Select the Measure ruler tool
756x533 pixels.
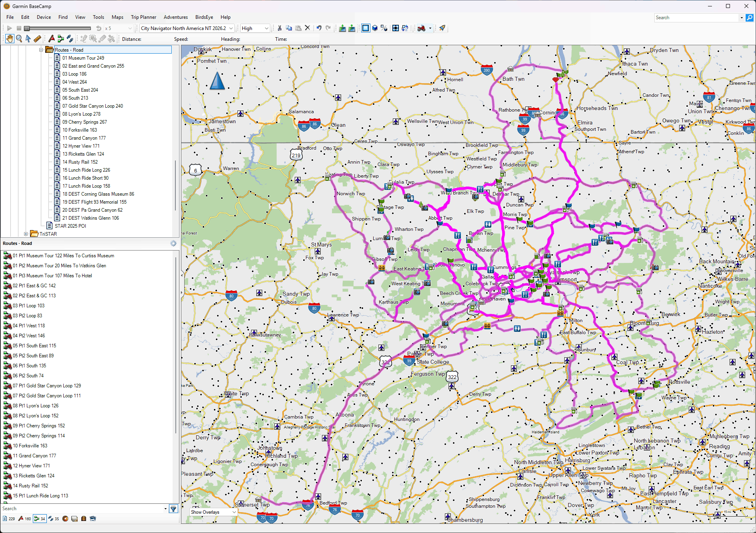click(37, 39)
